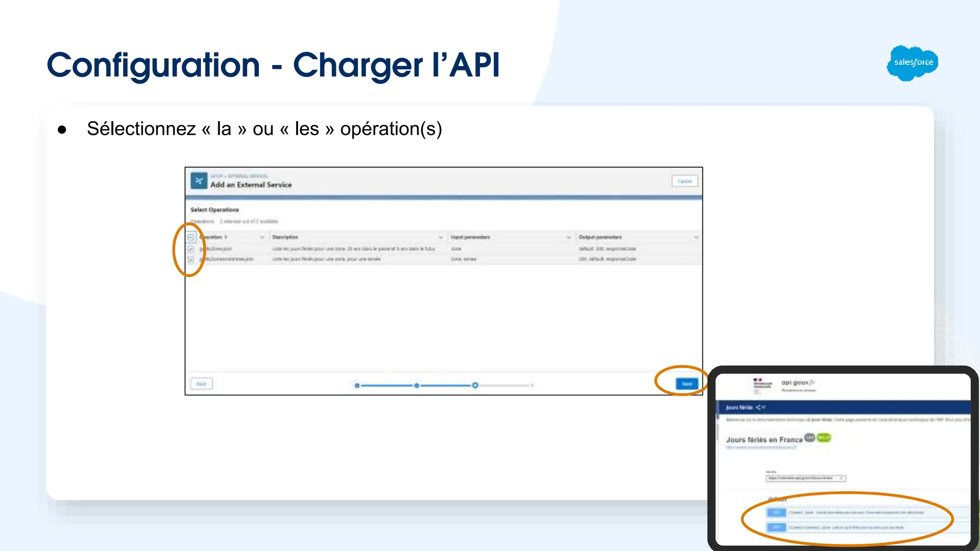Click the first row output parameters cell
Viewport: 980px width, 551px height.
point(607,249)
